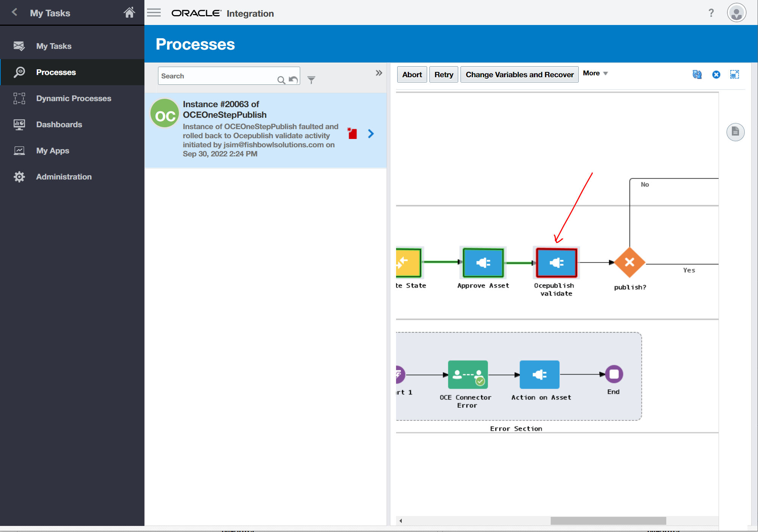The height and width of the screenshot is (532, 758).
Task: Click the End event circle
Action: click(x=614, y=374)
